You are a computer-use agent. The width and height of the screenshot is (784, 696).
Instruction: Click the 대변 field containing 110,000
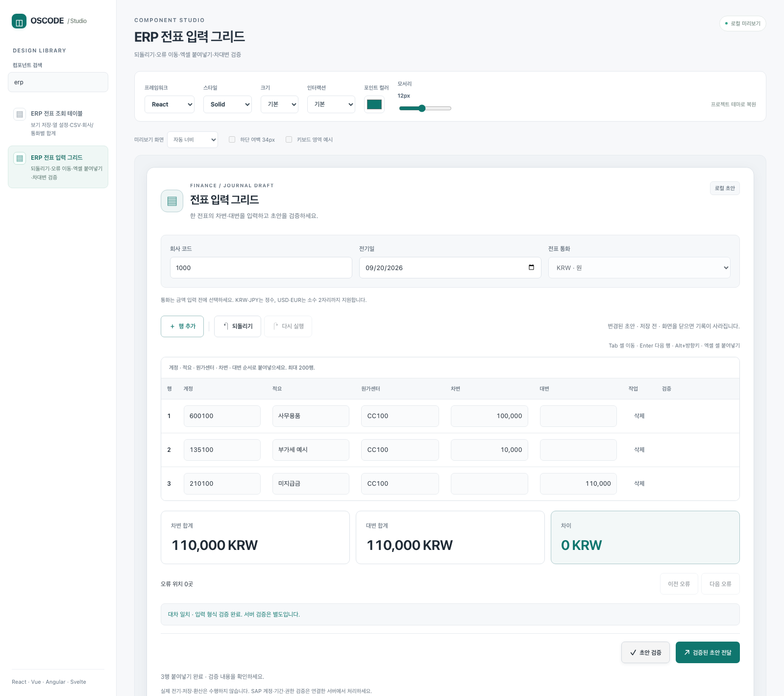(578, 484)
